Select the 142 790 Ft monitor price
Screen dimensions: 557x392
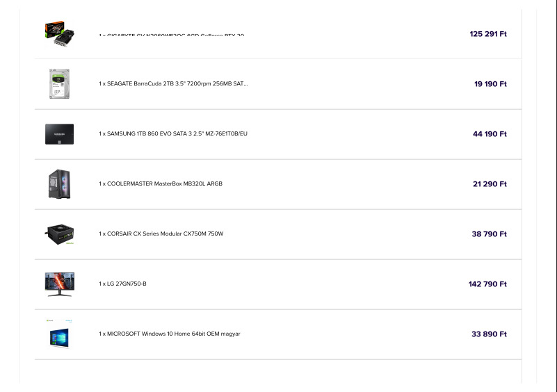(x=487, y=284)
